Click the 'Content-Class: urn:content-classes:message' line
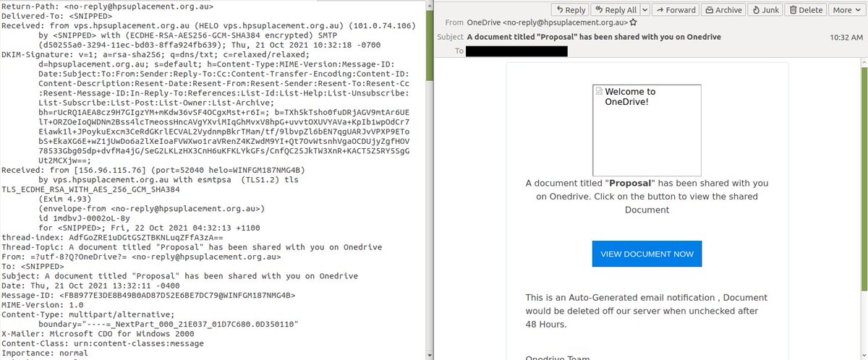This screenshot has height=360, width=868. [x=103, y=343]
